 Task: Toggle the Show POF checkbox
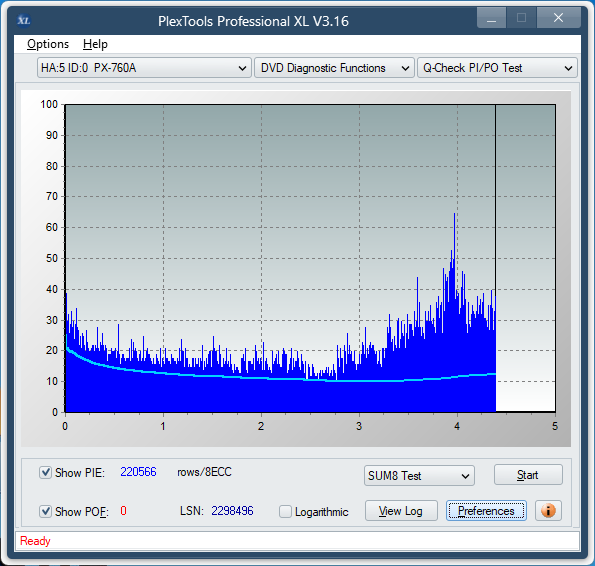46,511
